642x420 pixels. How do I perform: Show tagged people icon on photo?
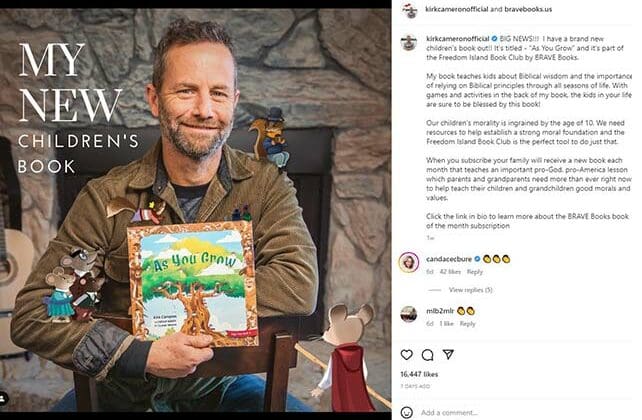[x=3, y=397]
